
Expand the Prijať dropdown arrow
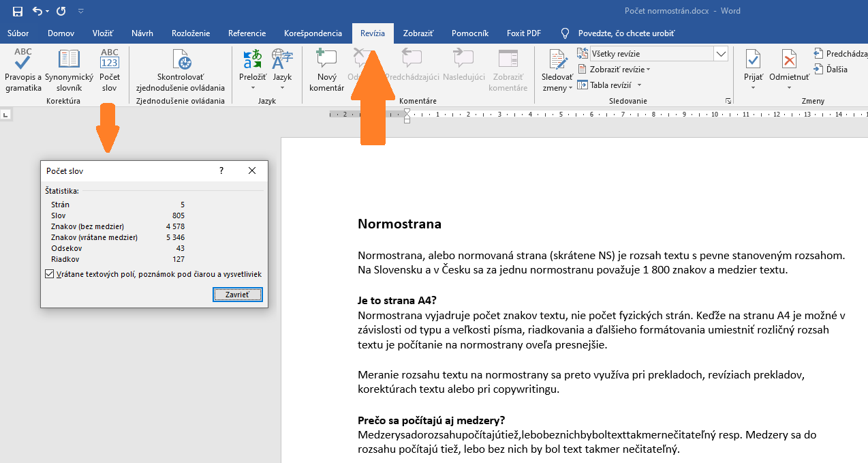(x=754, y=88)
